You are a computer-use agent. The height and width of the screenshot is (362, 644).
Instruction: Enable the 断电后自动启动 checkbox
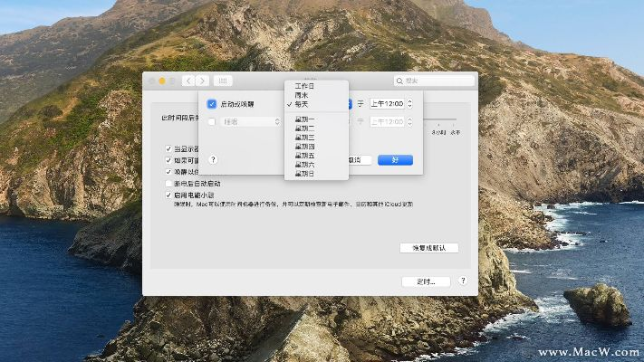point(168,183)
